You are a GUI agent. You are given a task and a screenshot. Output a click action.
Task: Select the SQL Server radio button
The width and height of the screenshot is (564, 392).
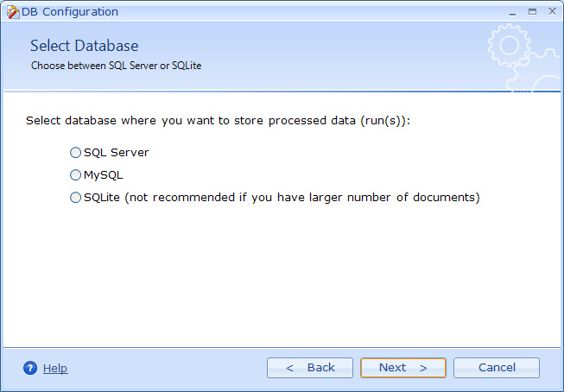click(x=76, y=153)
